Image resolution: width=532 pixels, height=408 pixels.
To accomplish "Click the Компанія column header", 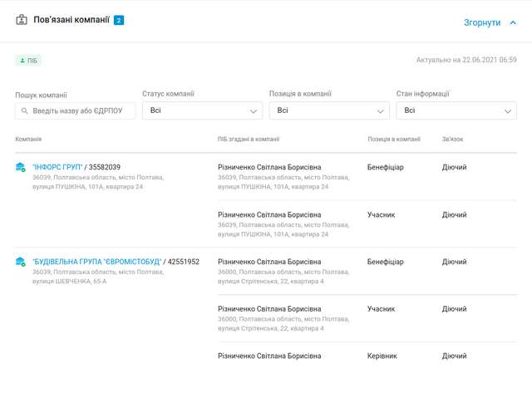I will click(x=28, y=140).
